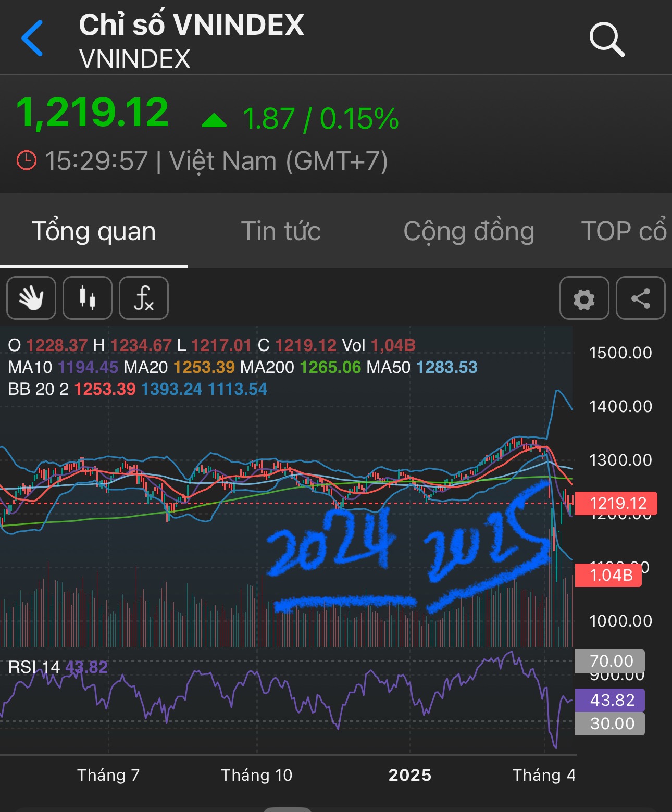Tap the 15:29:57 timestamp text
This screenshot has width=672, height=812.
tap(96, 160)
